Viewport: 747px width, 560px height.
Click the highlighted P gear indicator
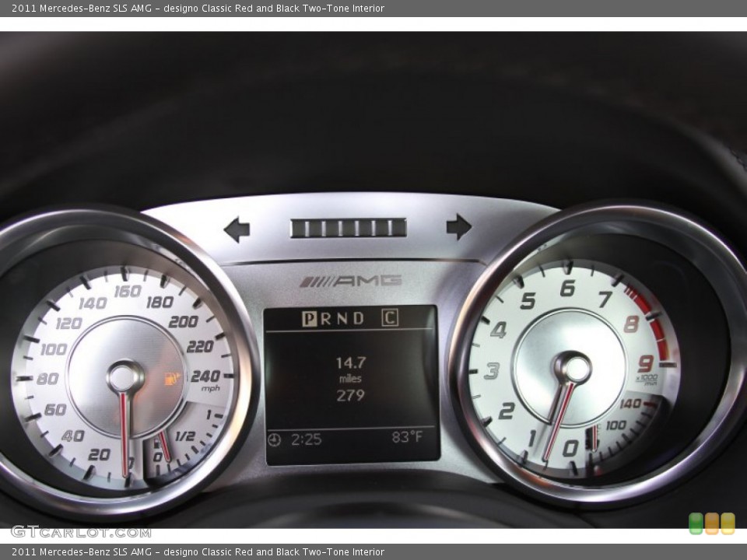[x=310, y=319]
